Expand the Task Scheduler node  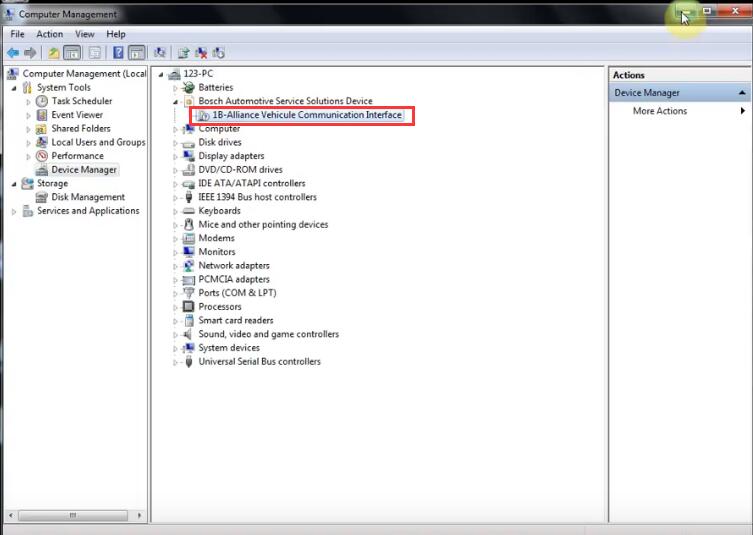(x=28, y=102)
